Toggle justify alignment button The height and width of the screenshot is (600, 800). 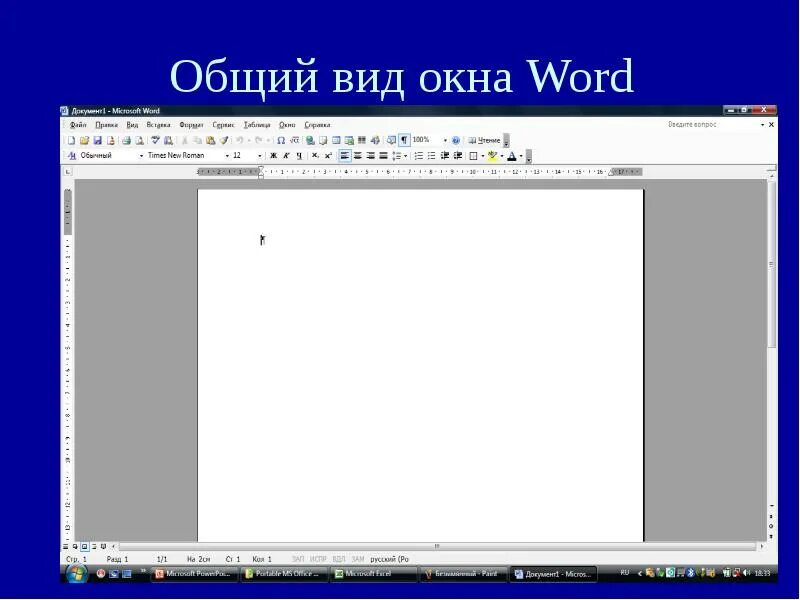pos(383,156)
